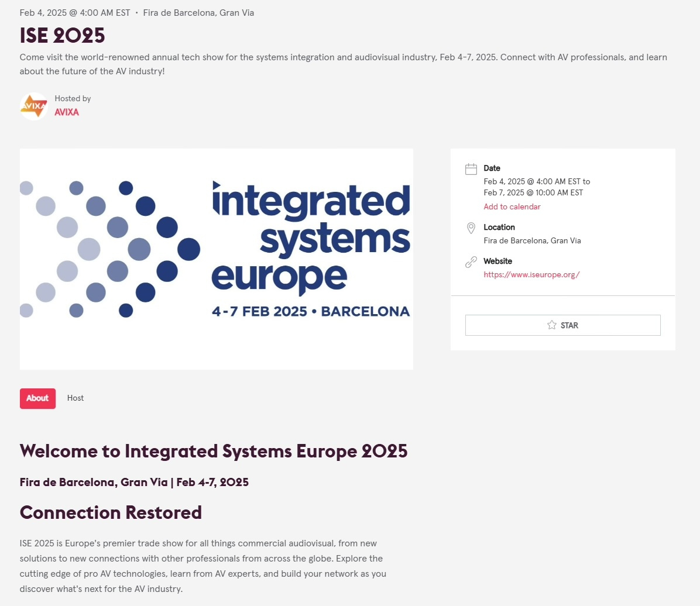
Task: Click the Fira de Barcelona subheading under Welcome
Action: coord(134,482)
